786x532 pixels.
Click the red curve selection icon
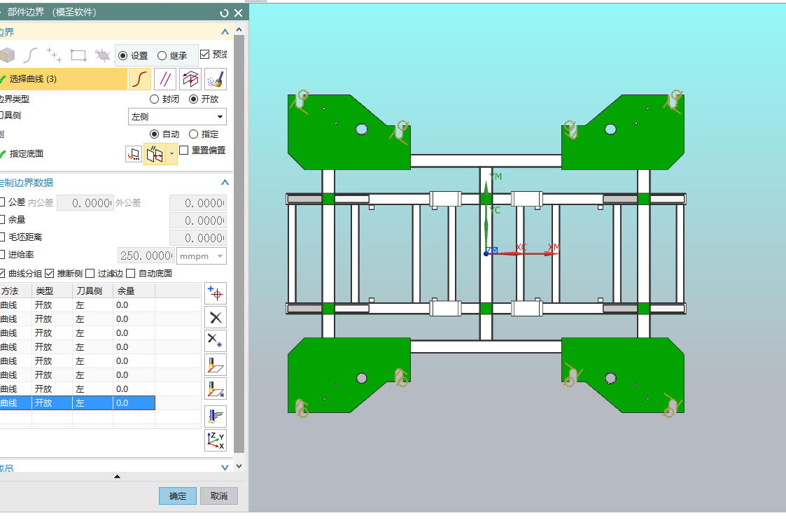click(x=140, y=79)
